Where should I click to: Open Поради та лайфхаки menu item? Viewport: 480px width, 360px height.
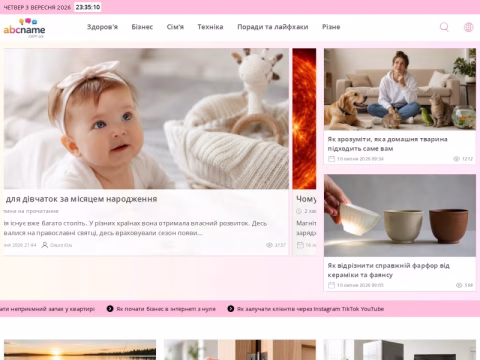tap(273, 27)
